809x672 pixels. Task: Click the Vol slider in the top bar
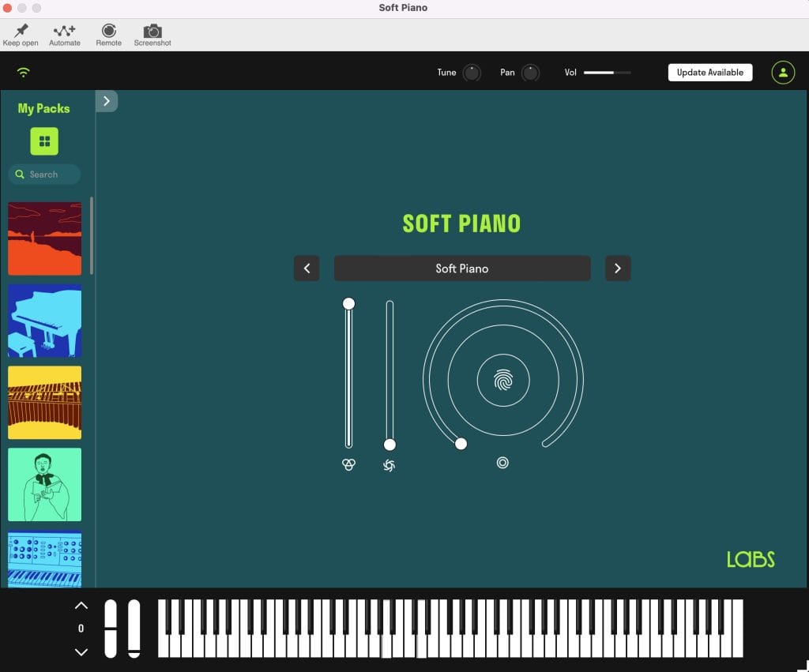[607, 73]
